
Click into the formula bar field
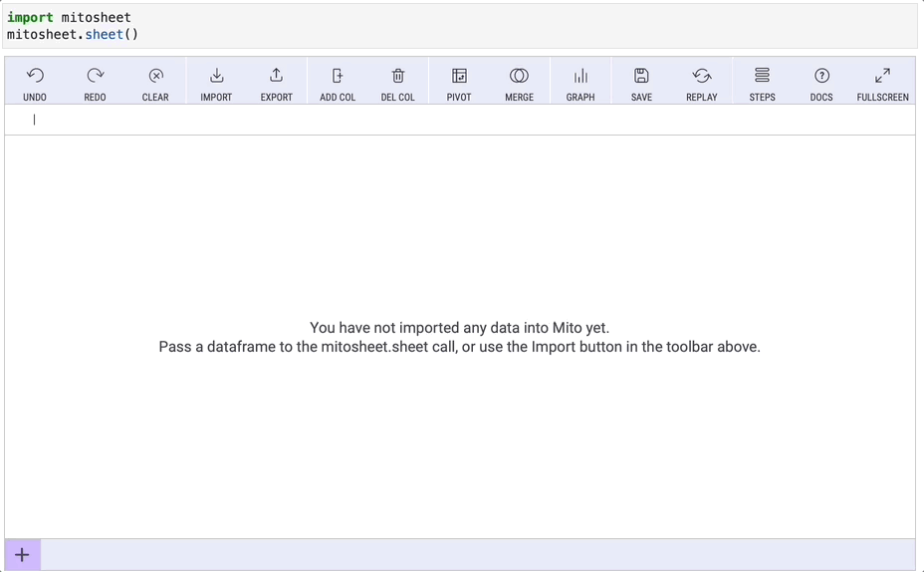460,120
